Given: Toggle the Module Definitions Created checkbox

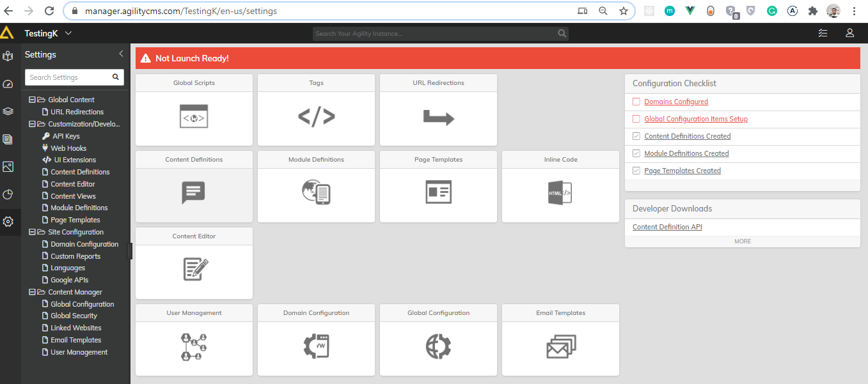Looking at the screenshot, I should (x=636, y=153).
